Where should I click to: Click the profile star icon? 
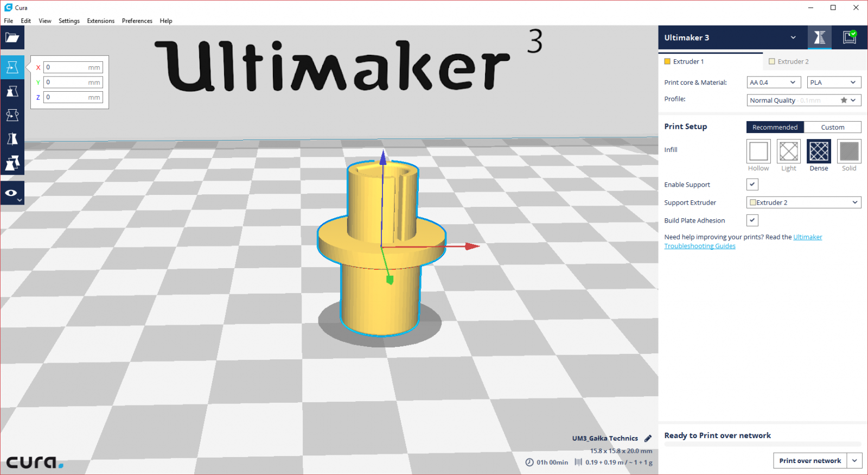[844, 100]
